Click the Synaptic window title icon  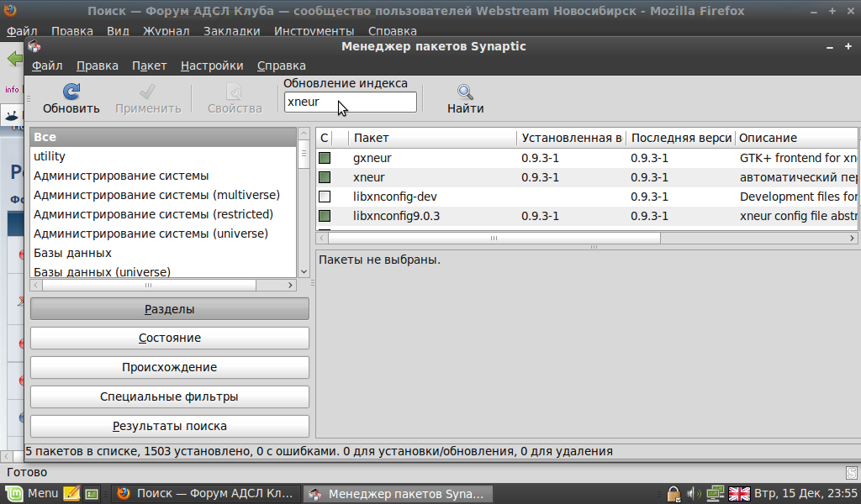coord(34,46)
